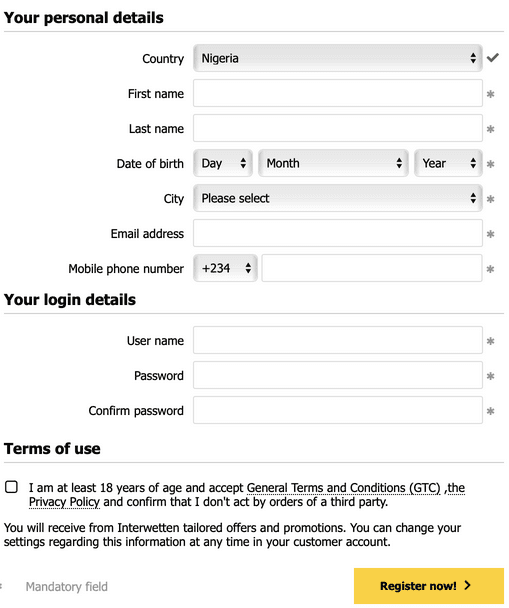Click the asterisk icon next to First name
This screenshot has height=608, width=509.
(490, 94)
